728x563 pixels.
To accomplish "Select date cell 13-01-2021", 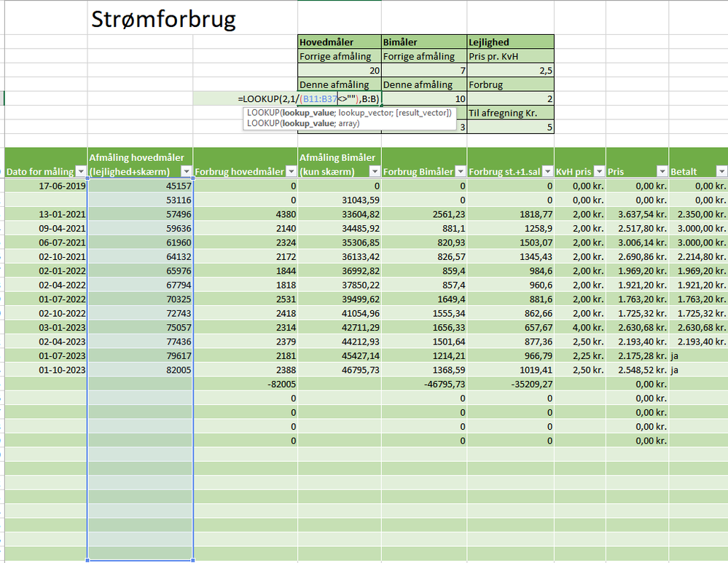I will coord(46,214).
